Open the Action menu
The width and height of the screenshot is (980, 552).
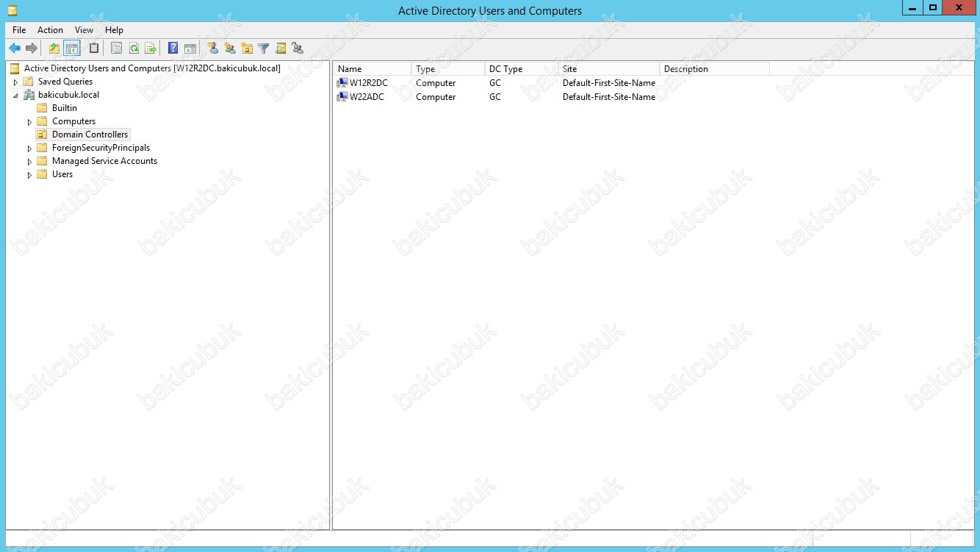50,30
